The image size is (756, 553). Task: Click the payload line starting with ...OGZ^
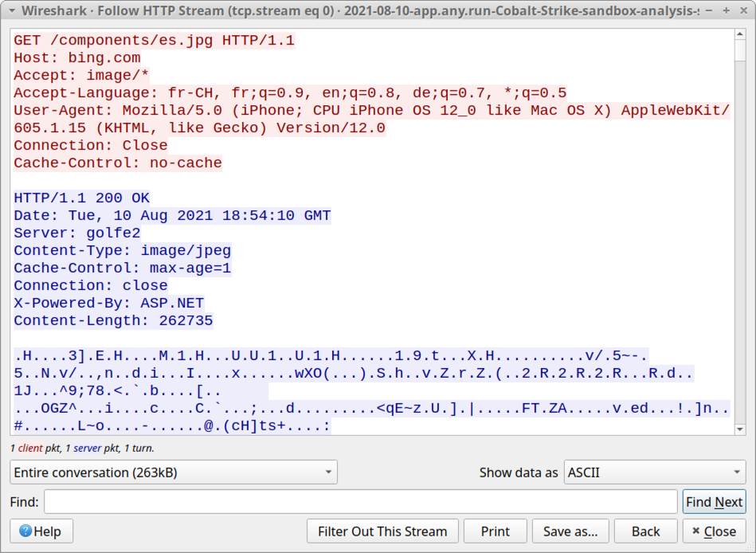372,408
